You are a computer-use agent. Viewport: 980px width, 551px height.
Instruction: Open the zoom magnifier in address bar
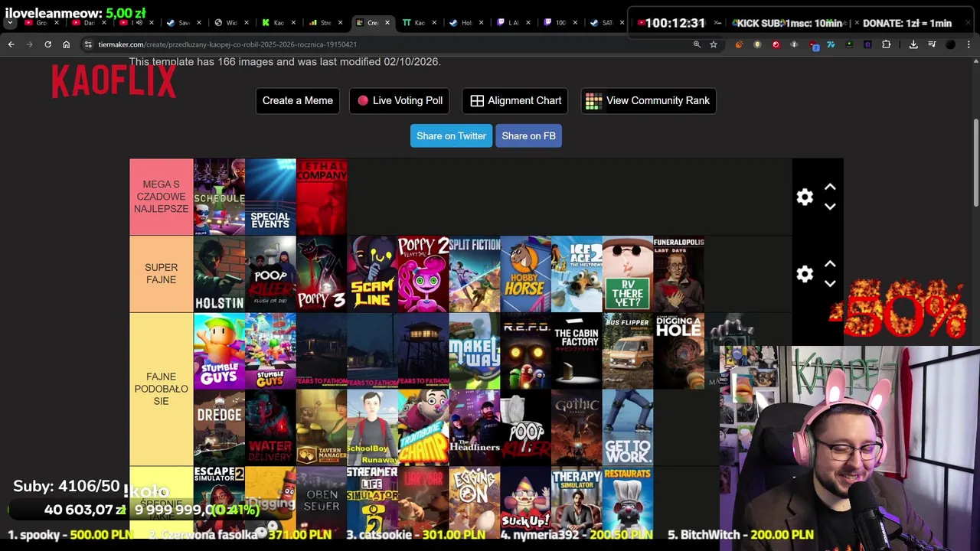click(697, 44)
